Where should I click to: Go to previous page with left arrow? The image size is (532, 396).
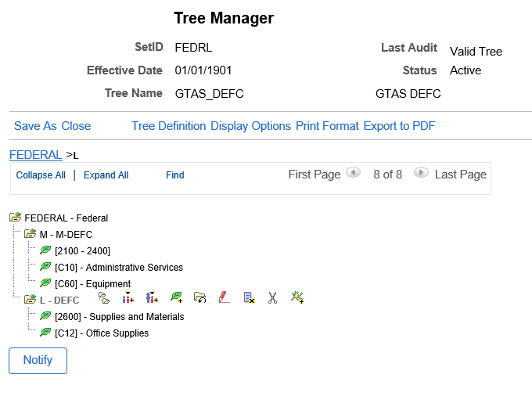coord(353,173)
